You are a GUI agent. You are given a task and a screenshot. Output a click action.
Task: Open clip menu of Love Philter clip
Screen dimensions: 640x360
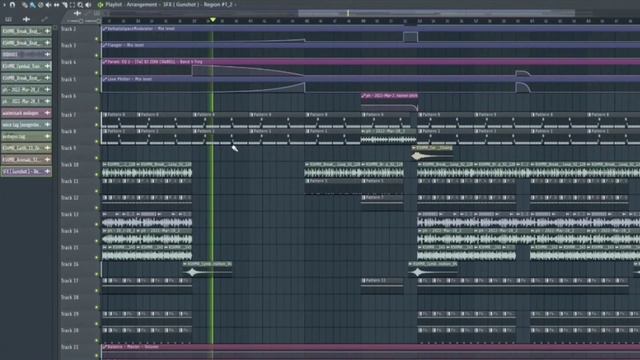point(105,79)
